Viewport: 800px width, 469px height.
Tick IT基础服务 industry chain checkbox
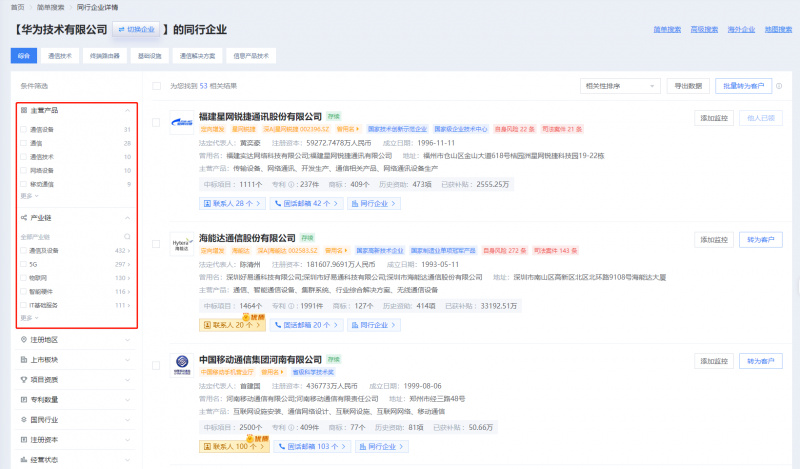pos(23,305)
